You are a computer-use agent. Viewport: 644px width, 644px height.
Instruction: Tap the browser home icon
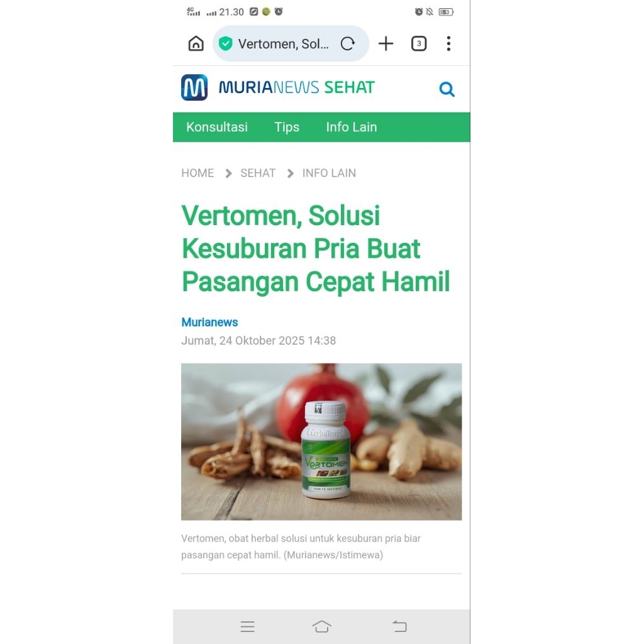196,43
